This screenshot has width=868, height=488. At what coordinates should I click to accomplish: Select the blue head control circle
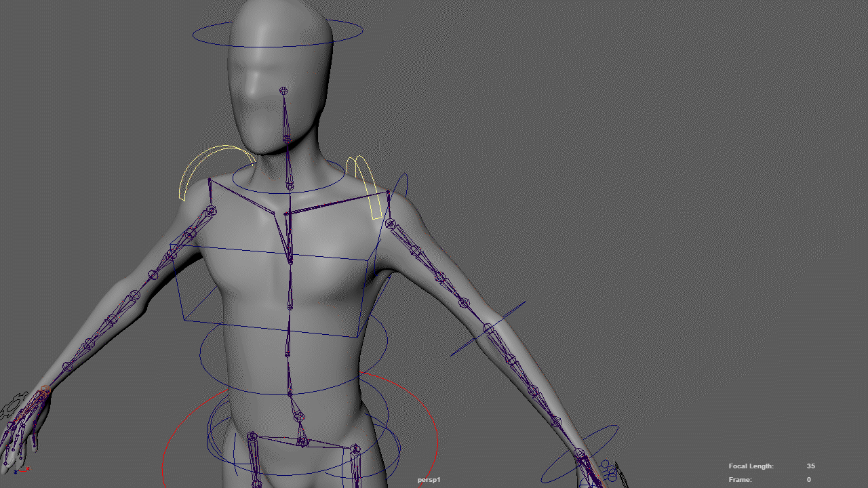tap(278, 32)
